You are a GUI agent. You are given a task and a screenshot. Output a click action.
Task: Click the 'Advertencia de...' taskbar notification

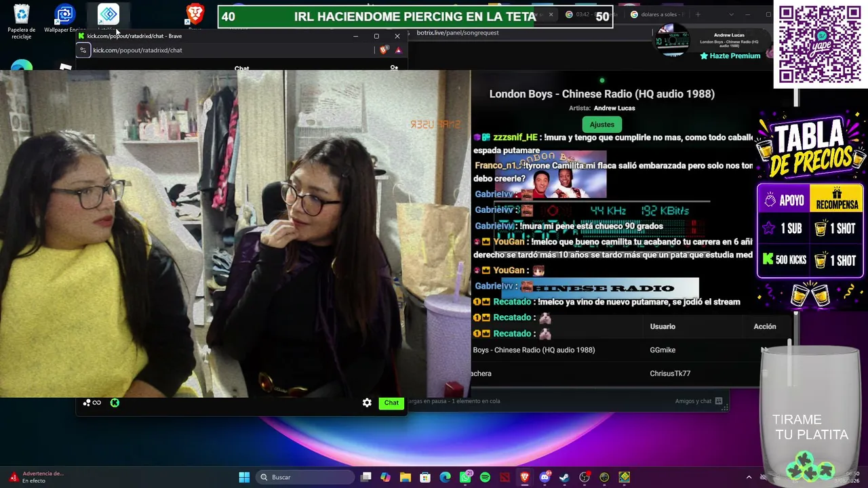35,477
